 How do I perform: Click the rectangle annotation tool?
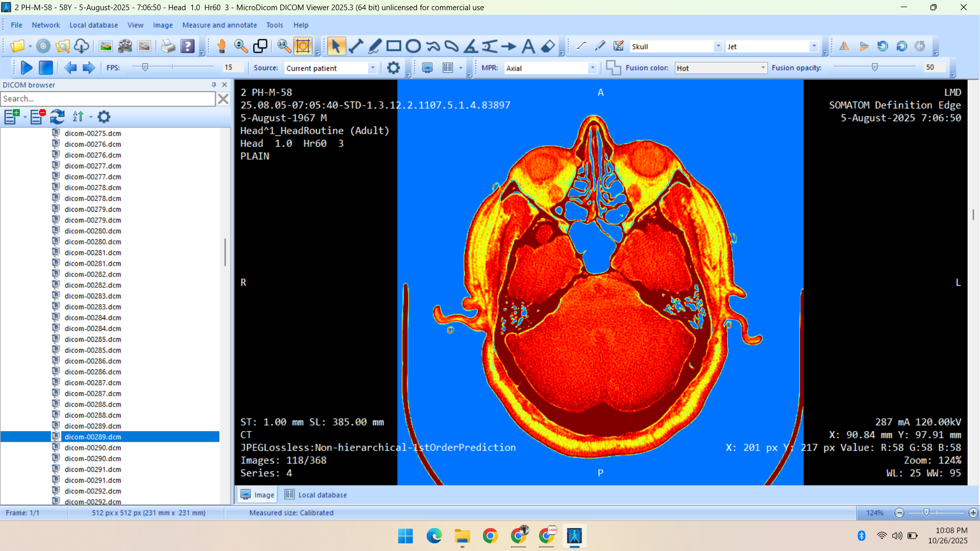[x=394, y=46]
